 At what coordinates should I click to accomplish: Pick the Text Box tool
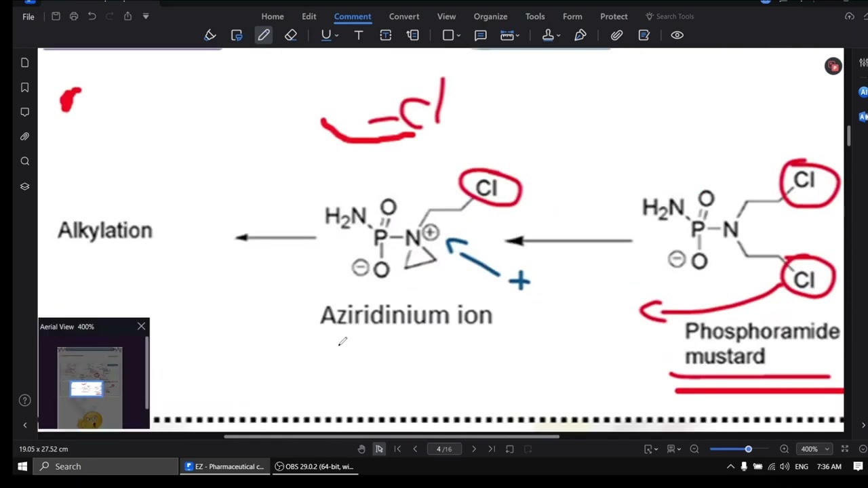[x=386, y=35]
